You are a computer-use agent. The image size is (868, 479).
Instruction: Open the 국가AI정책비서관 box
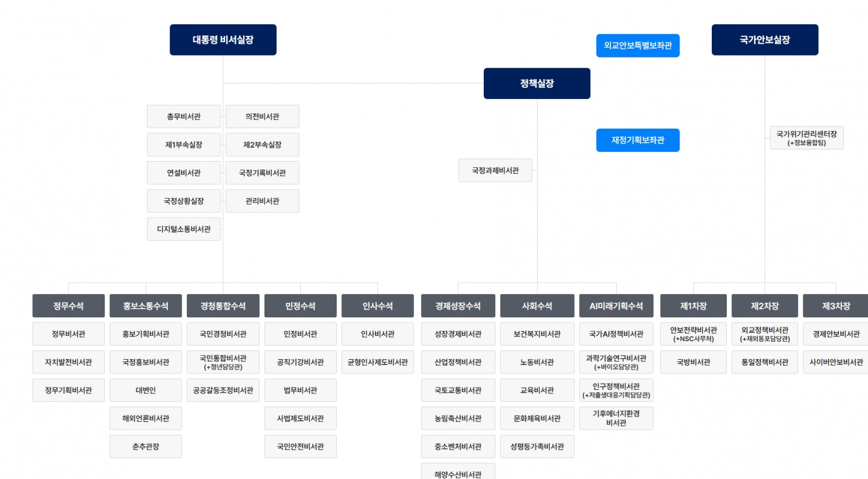click(616, 333)
